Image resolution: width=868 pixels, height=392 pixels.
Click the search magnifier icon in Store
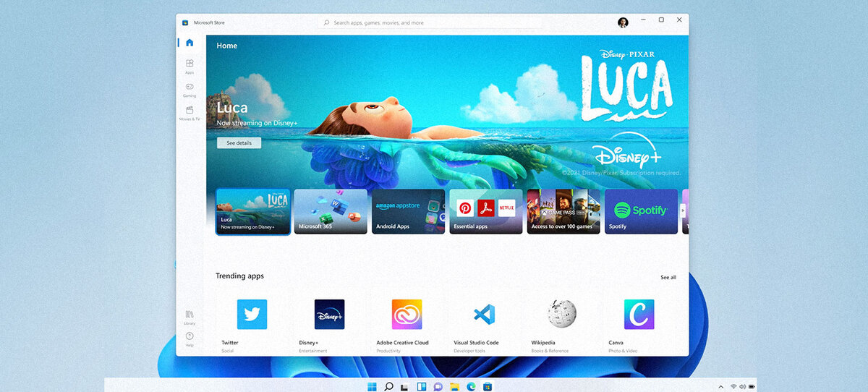point(326,22)
